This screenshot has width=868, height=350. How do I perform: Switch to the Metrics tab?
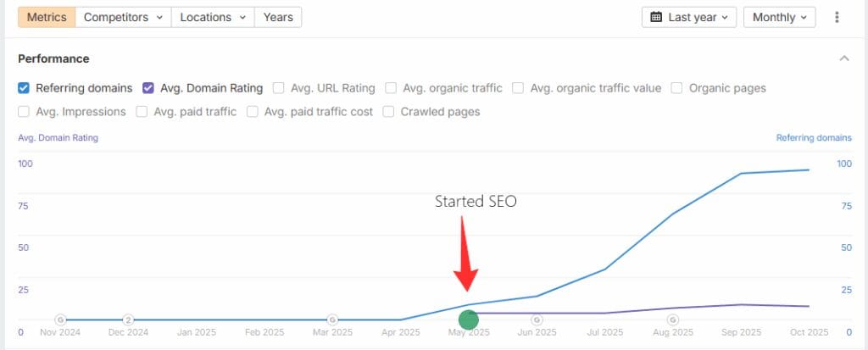(47, 17)
